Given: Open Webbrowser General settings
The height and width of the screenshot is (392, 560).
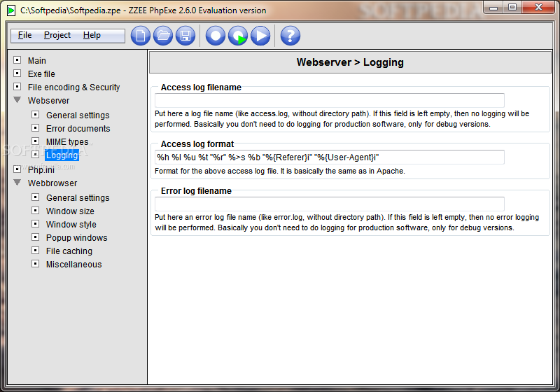Looking at the screenshot, I should coord(78,198).
